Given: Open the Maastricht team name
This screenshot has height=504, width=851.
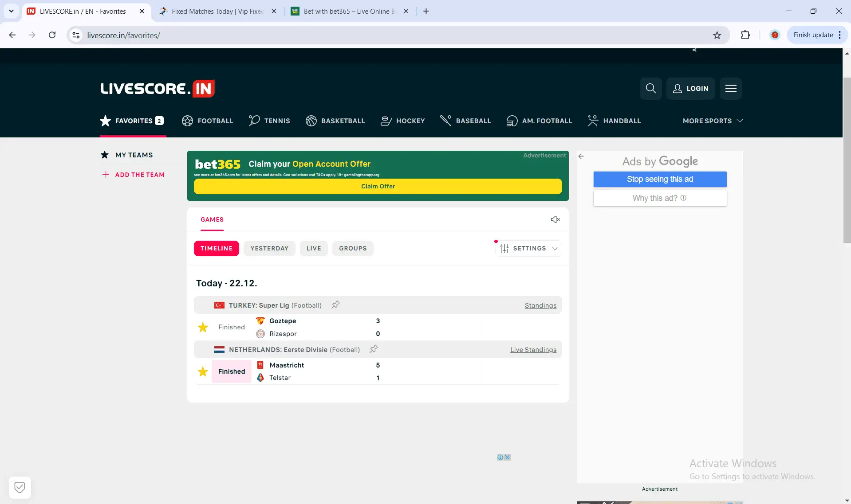Looking at the screenshot, I should pos(287,365).
